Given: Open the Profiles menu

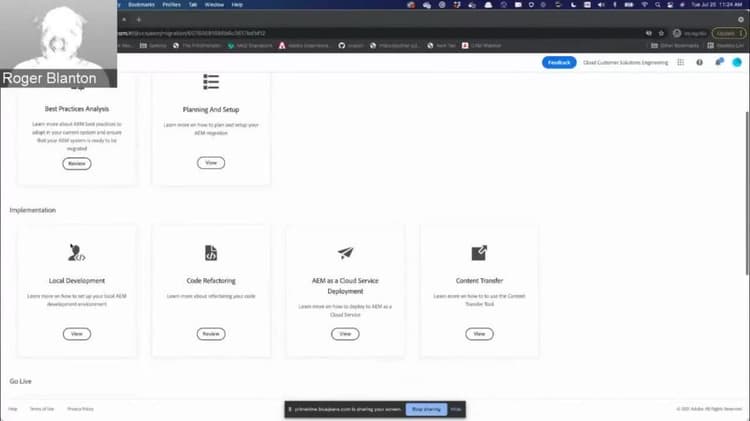Looking at the screenshot, I should tap(171, 5).
